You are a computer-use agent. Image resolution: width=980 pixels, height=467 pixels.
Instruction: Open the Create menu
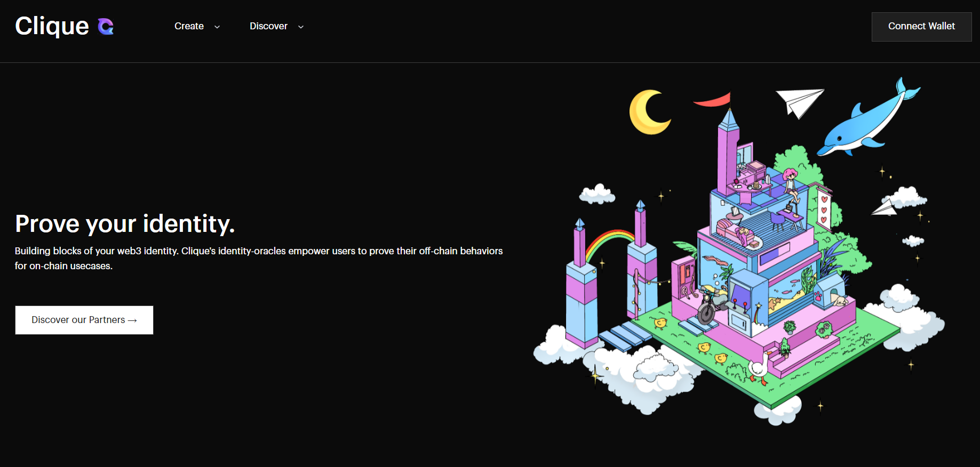[x=189, y=26]
